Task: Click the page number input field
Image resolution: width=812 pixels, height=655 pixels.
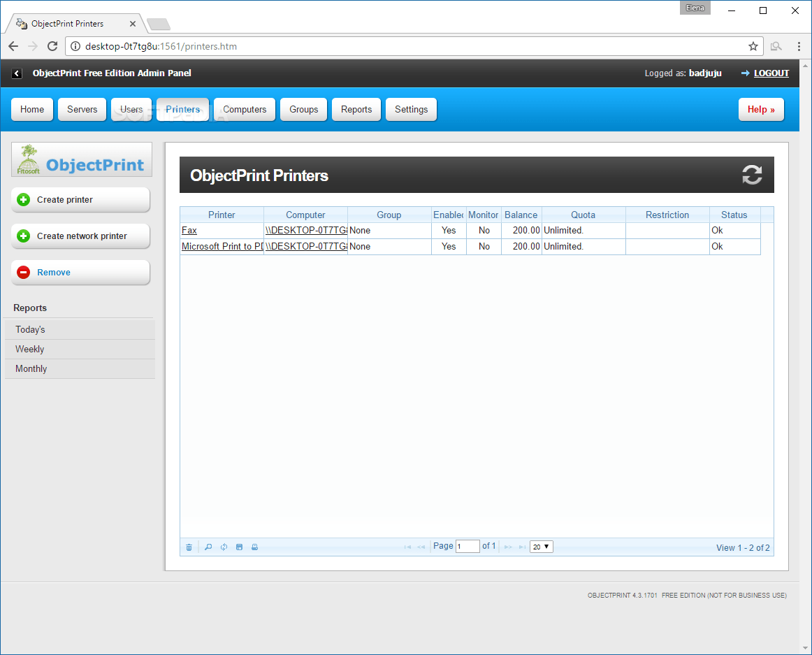Action: (x=467, y=547)
